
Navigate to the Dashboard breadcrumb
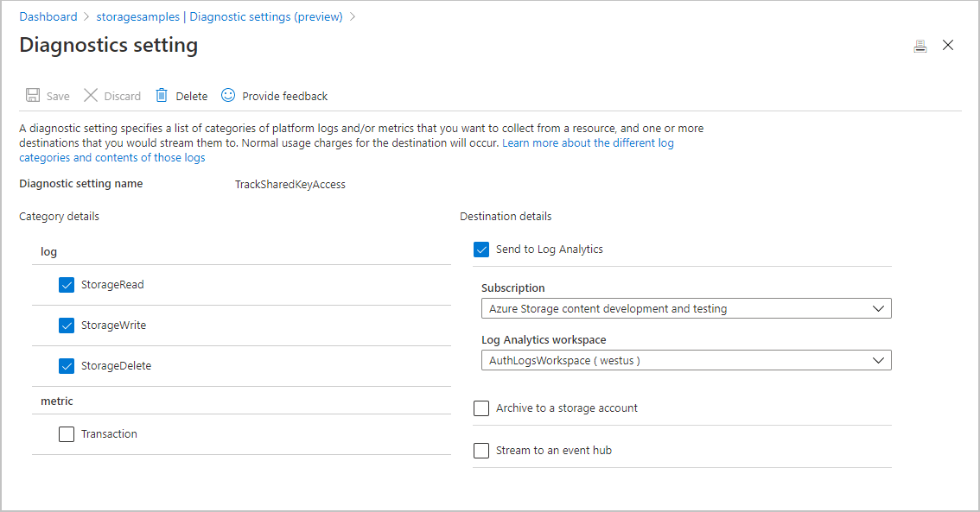pyautogui.click(x=48, y=16)
